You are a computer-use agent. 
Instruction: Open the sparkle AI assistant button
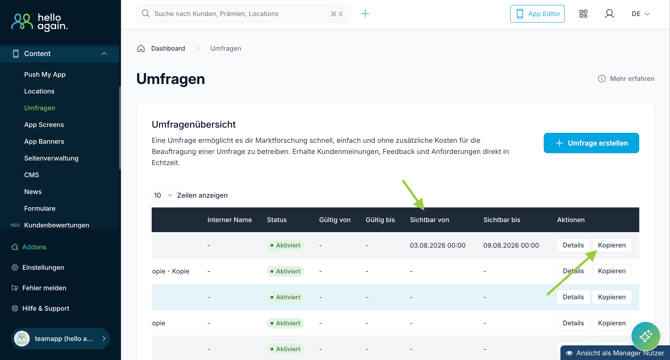pos(645,336)
